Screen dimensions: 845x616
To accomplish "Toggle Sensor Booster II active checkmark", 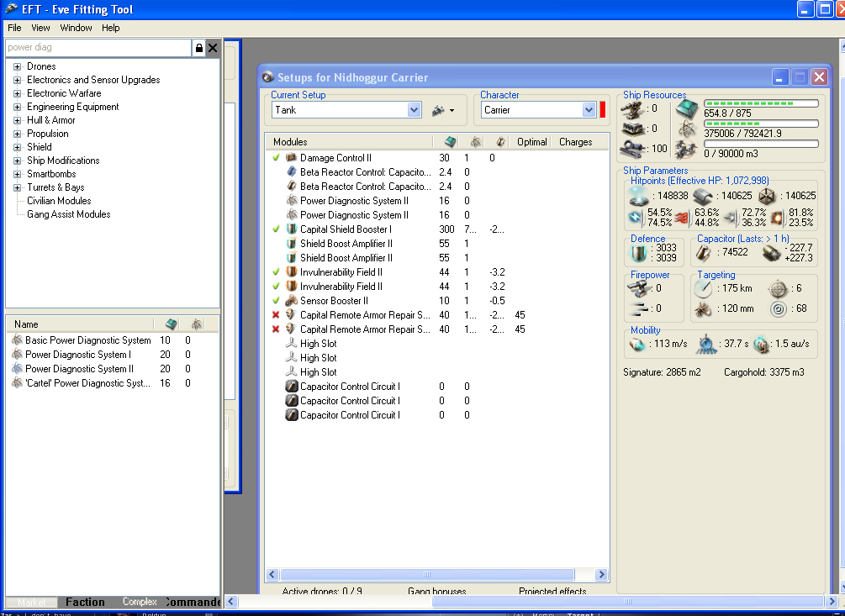I will (276, 301).
